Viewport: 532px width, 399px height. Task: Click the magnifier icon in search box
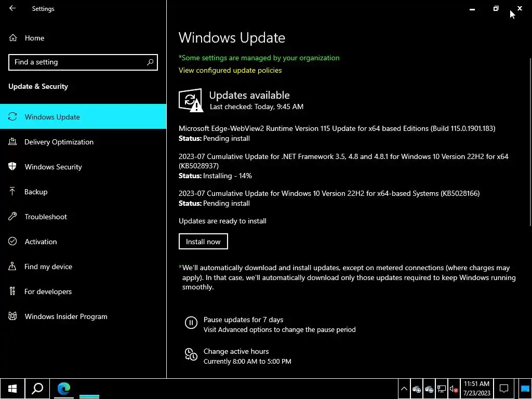pyautogui.click(x=150, y=62)
